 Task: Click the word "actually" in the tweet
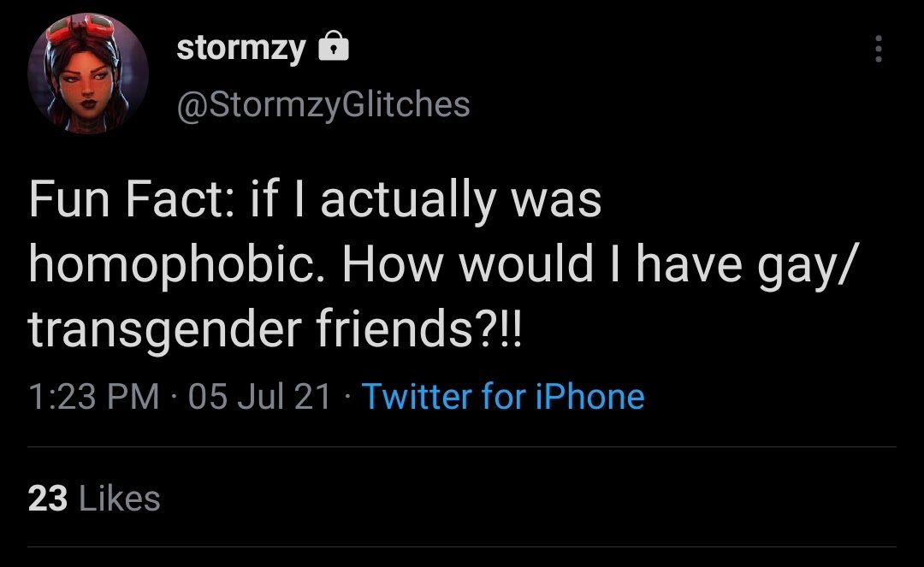point(407,201)
